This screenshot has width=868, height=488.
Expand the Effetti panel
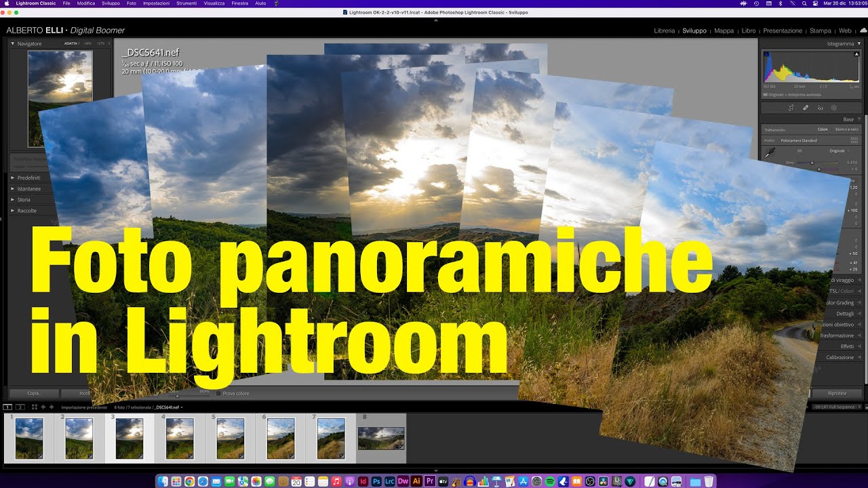coord(859,346)
